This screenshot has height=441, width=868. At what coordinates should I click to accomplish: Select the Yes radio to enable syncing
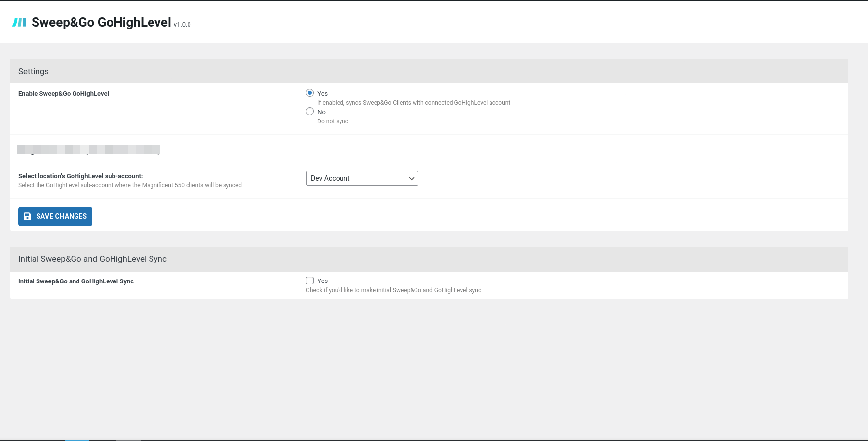point(310,93)
